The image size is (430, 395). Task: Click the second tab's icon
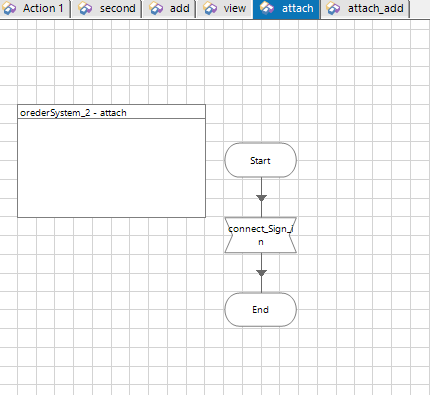(85, 9)
